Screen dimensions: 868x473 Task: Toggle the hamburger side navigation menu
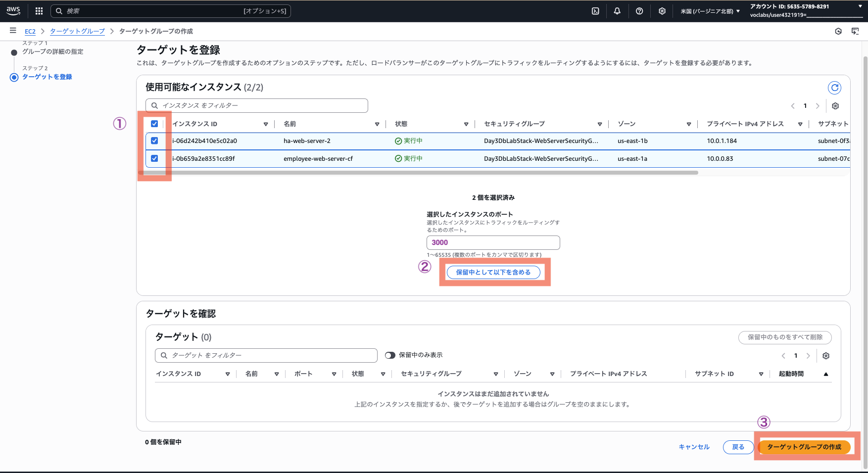tap(13, 31)
